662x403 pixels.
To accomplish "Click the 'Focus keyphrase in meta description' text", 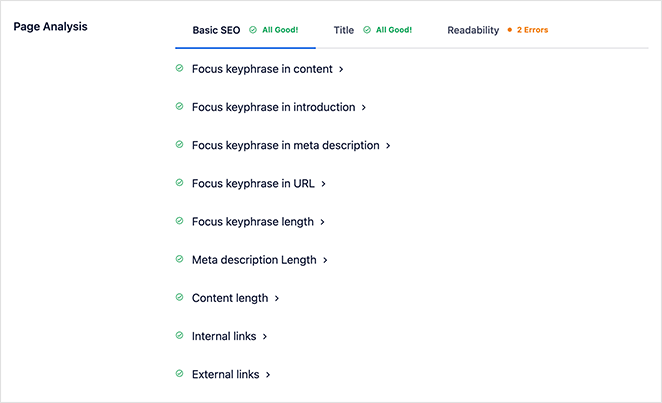I will pyautogui.click(x=286, y=146).
